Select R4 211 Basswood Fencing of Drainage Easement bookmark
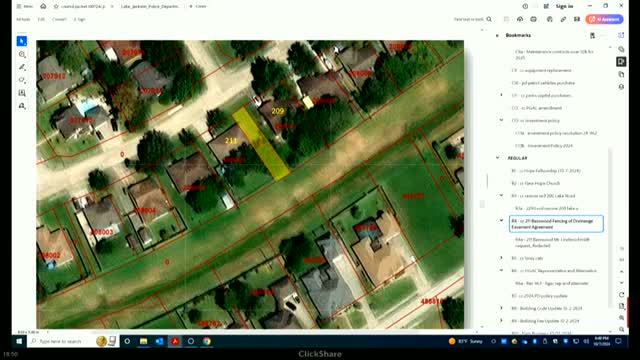The image size is (640, 360). (x=556, y=224)
